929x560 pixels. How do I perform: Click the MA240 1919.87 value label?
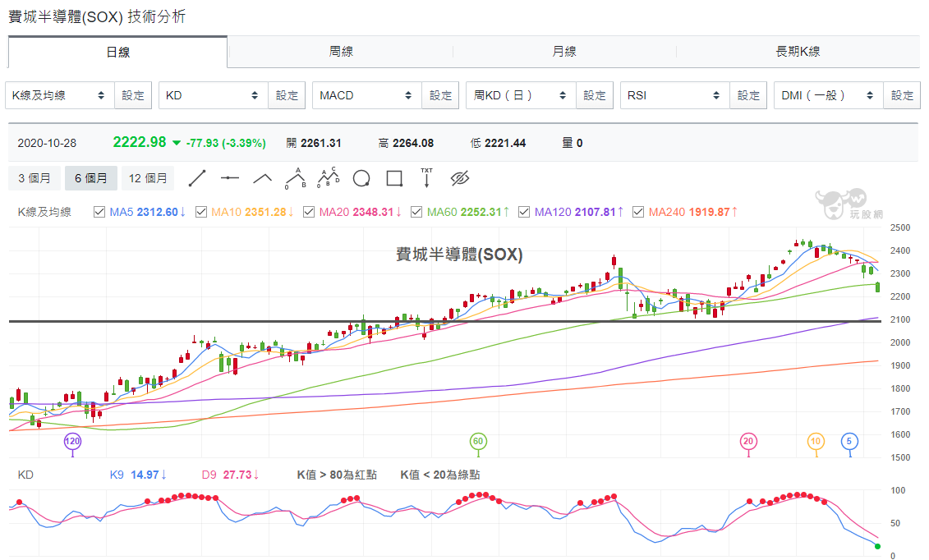693,212
